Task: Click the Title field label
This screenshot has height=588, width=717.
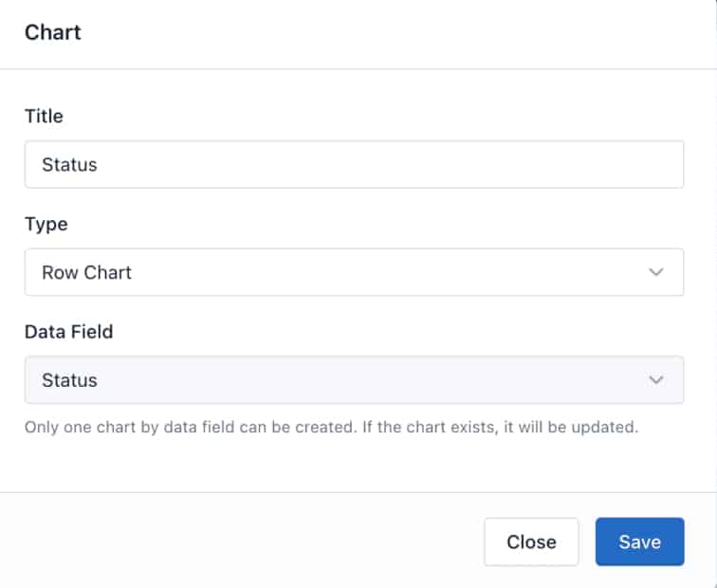Action: [44, 117]
